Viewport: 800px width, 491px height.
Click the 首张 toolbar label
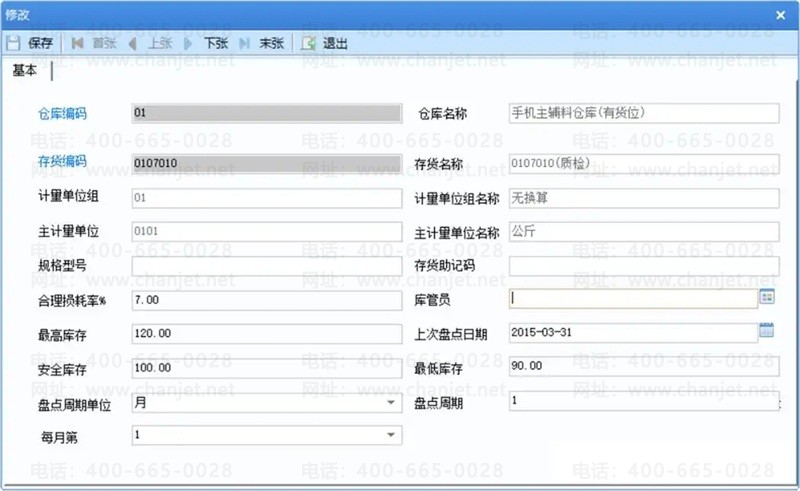click(105, 43)
